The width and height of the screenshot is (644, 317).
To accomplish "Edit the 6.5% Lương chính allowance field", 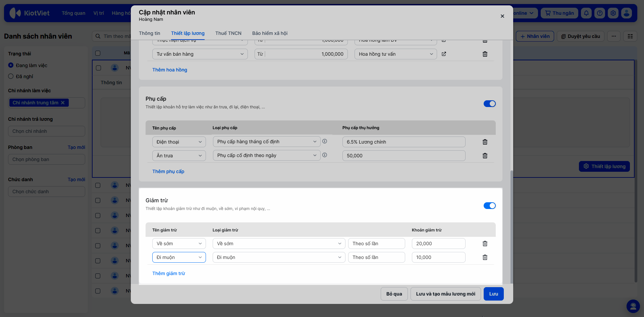I will point(404,142).
